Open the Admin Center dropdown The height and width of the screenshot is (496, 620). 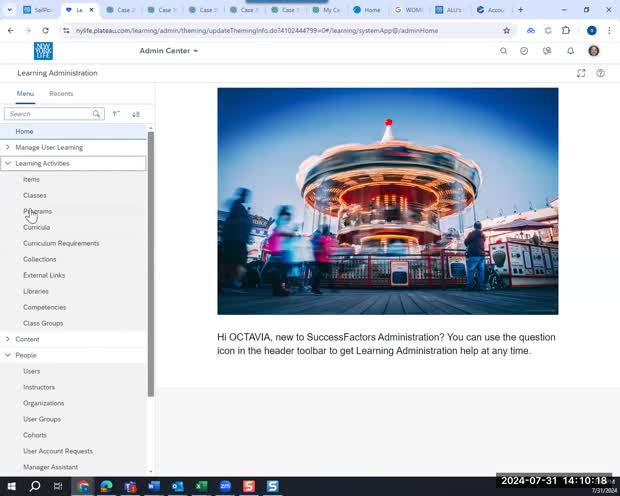click(x=168, y=51)
